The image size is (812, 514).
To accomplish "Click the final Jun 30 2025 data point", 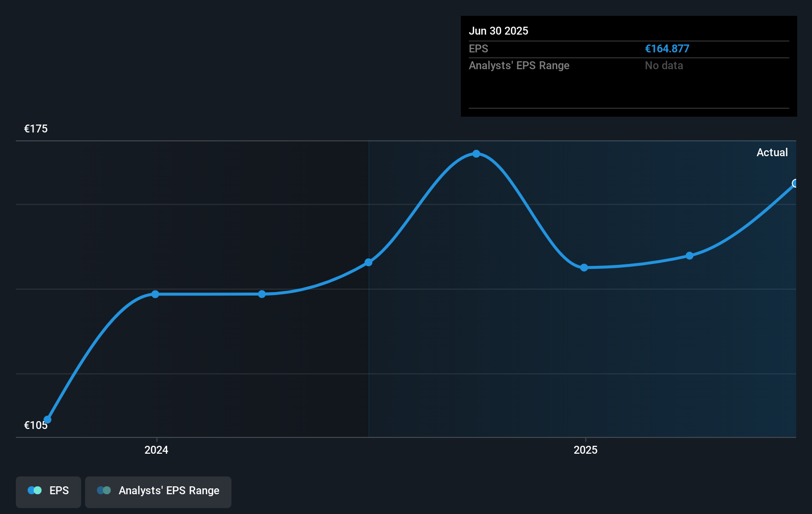I will 795,183.
